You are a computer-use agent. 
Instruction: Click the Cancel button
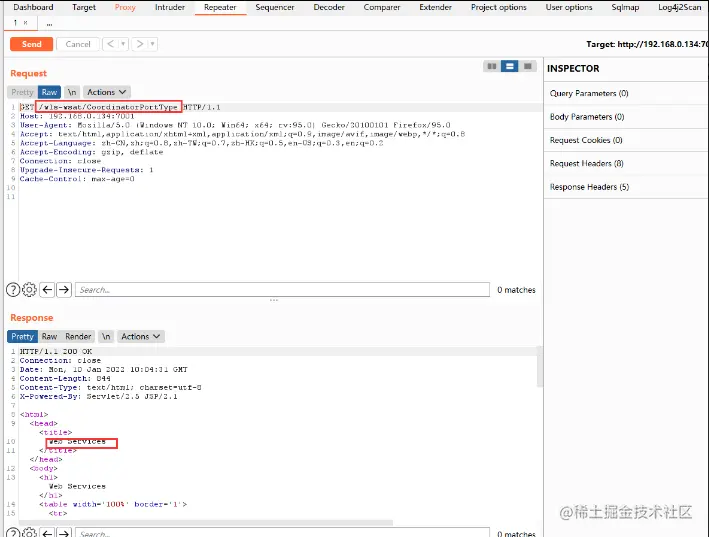(78, 44)
